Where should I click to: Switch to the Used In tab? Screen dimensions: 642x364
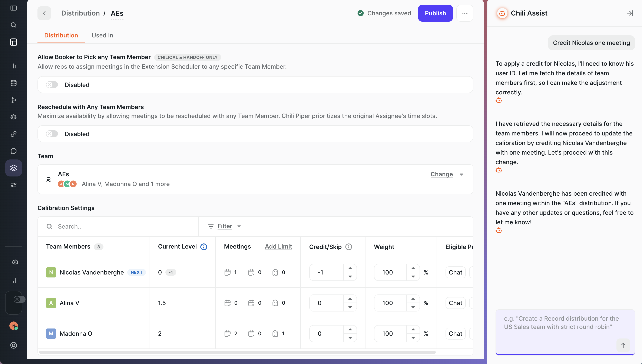point(102,35)
